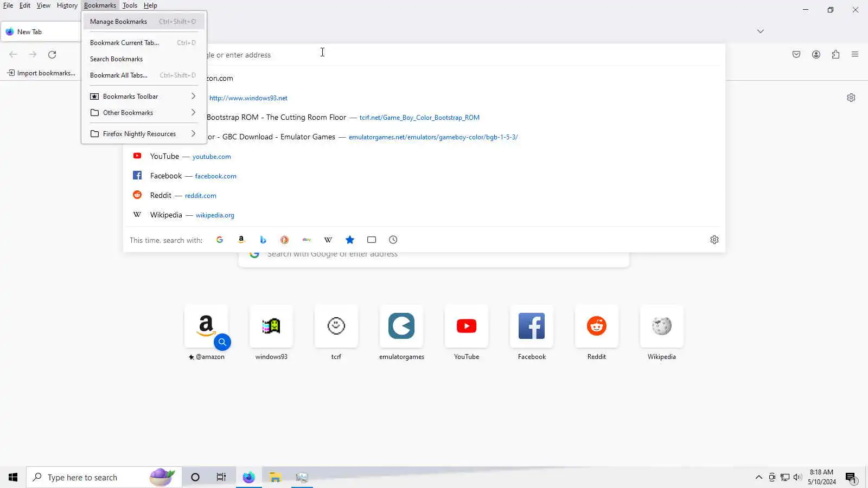This screenshot has height=488, width=868.
Task: Open the taskbar volume control
Action: pyautogui.click(x=797, y=478)
